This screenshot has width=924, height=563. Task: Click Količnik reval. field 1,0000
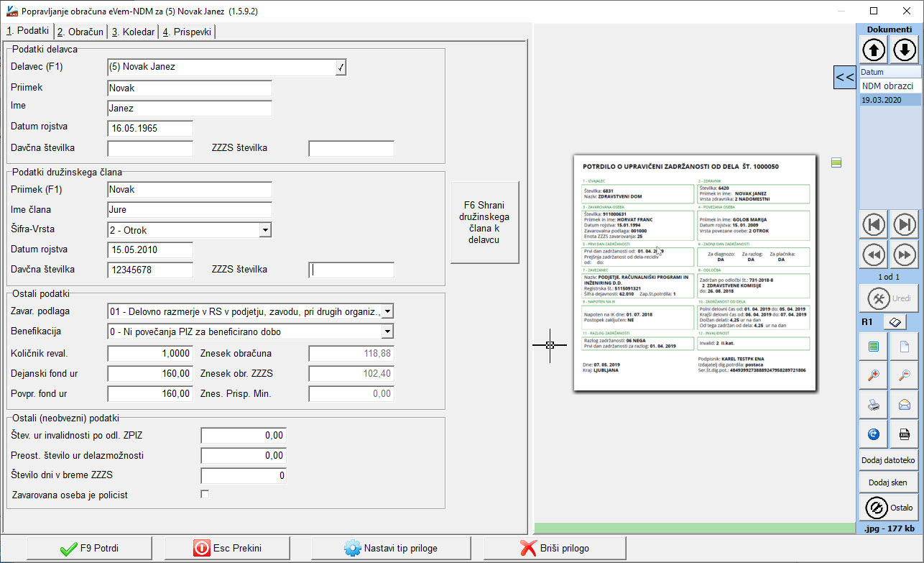(x=150, y=353)
